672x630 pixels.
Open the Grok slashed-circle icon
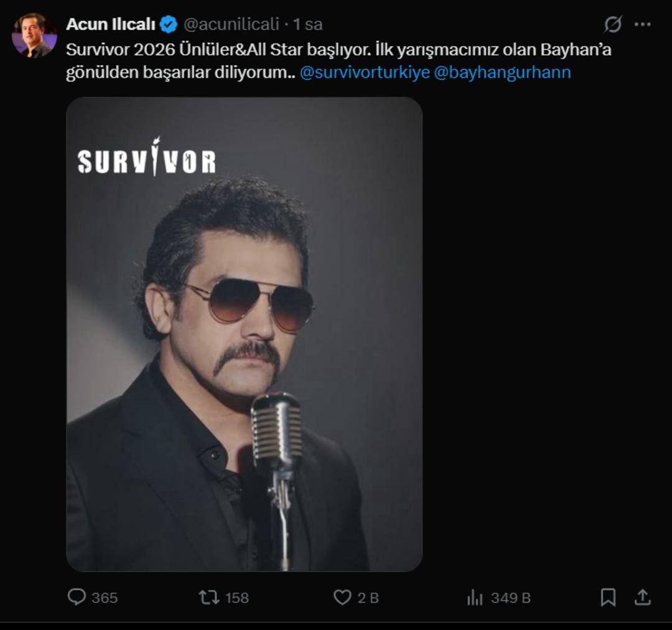[613, 24]
